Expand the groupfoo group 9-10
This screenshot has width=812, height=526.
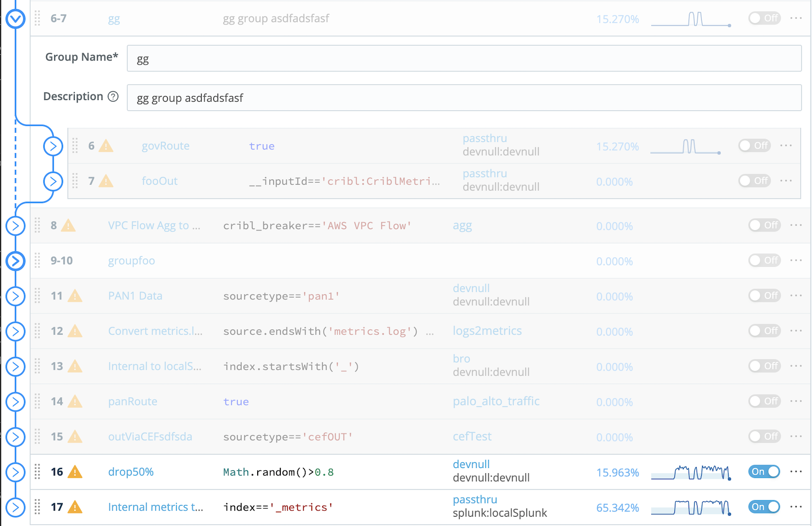coord(16,261)
